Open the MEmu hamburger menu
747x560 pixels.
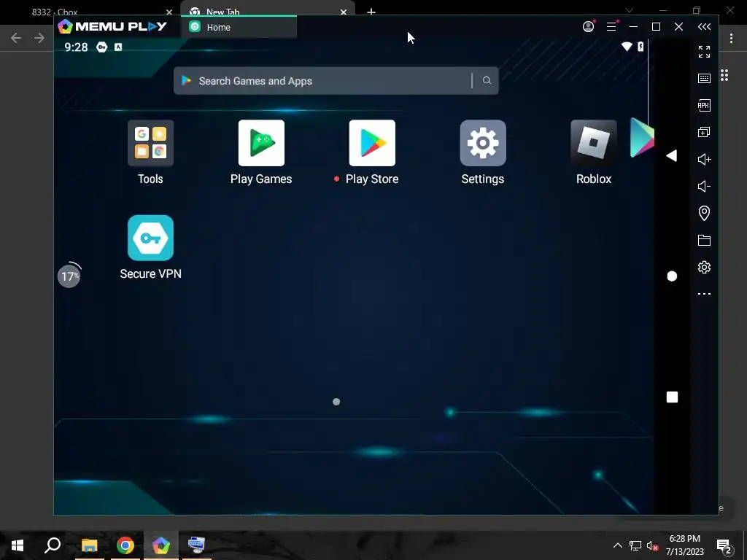tap(611, 27)
